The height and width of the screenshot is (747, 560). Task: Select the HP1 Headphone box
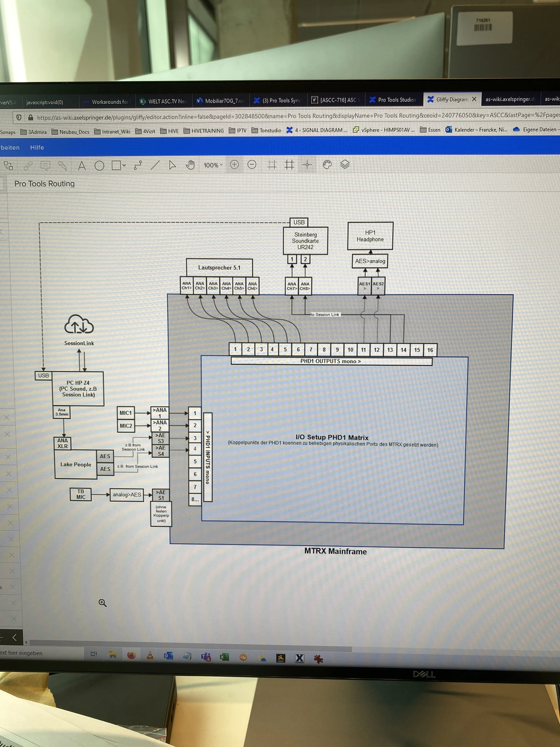click(x=370, y=236)
